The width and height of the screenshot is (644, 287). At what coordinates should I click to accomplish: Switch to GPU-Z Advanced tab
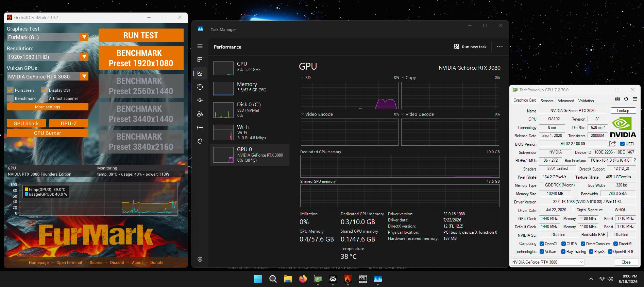[x=566, y=101]
